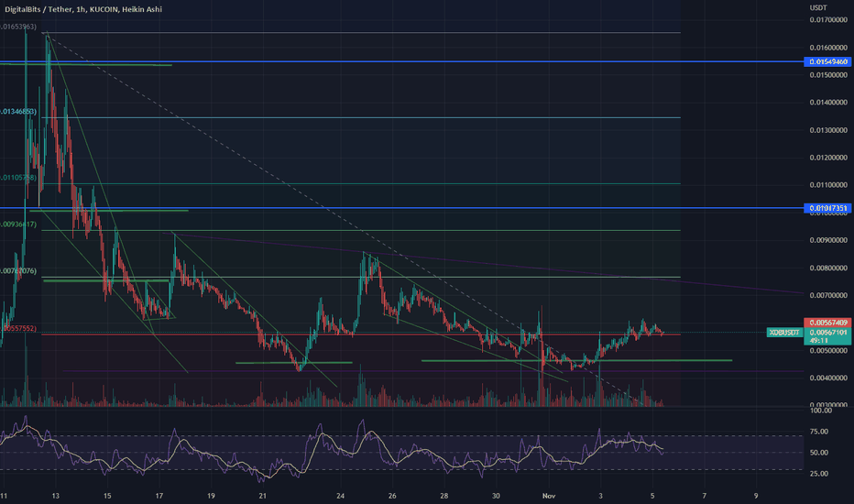Click the green current price label 0.00567101
This screenshot has width=854, height=504.
[x=827, y=332]
